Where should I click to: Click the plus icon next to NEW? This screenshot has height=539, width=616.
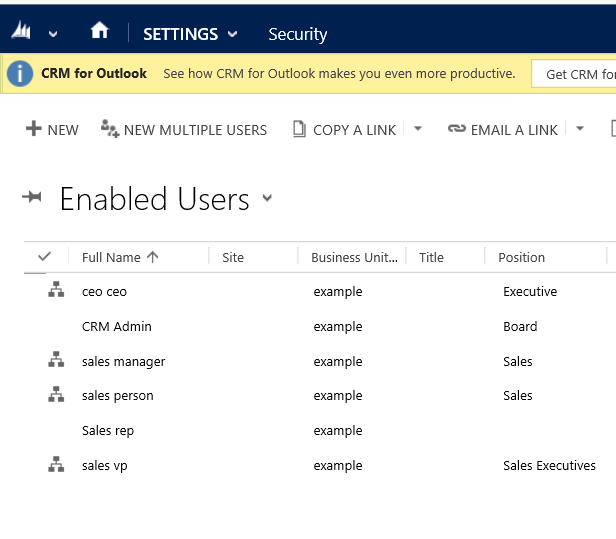(34, 129)
